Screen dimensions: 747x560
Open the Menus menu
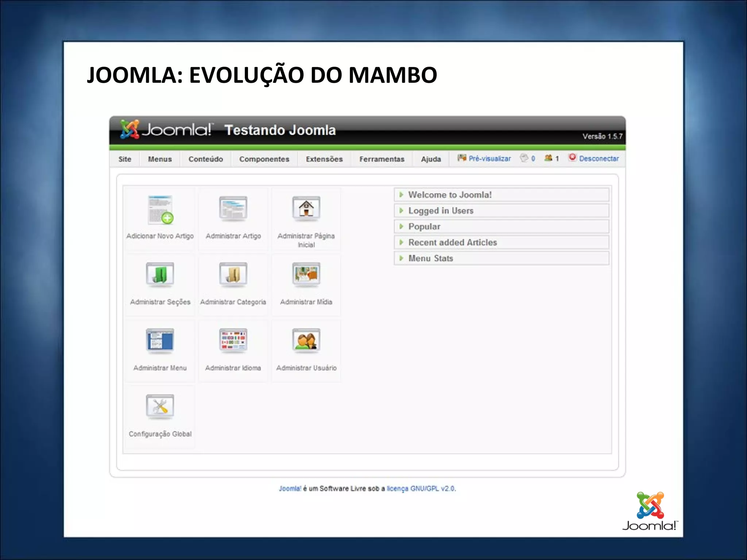160,159
